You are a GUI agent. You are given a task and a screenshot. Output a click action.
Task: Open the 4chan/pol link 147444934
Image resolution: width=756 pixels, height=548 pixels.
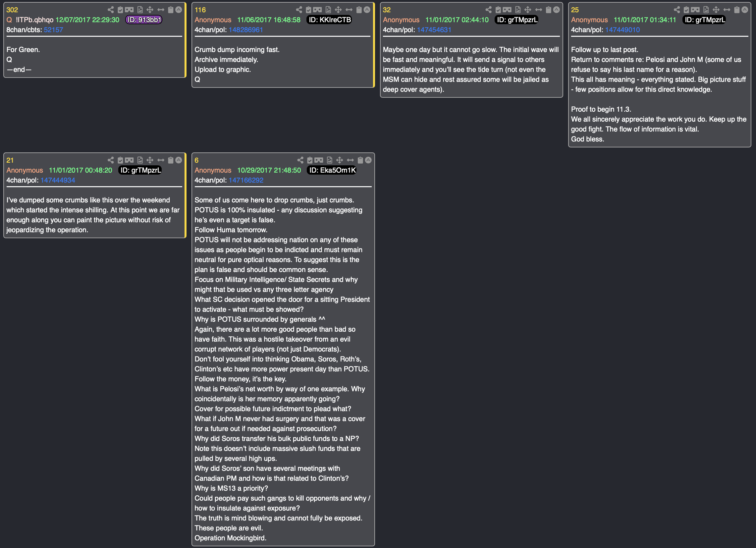[x=58, y=180]
